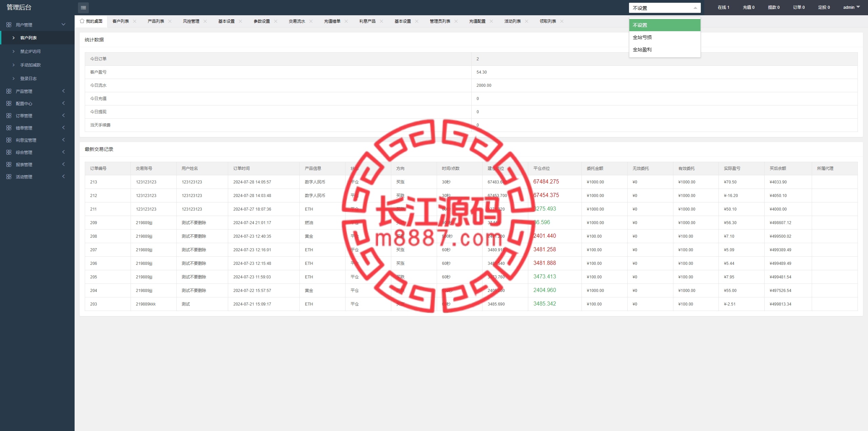Expand the 订单管理 menu chevron
Screen dimensions: 868x431
63,115
